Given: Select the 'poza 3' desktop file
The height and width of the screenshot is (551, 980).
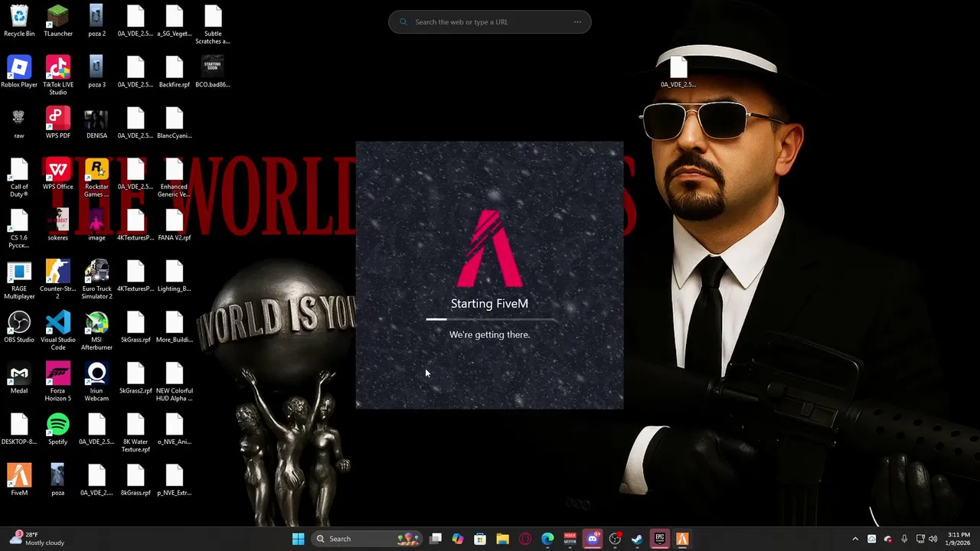Looking at the screenshot, I should tap(96, 72).
